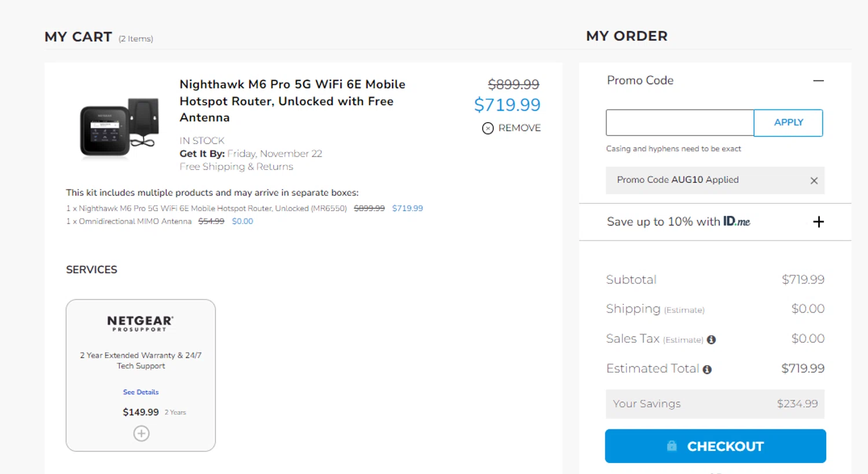Screen dimensions: 868x474
Task: Click the 'Your Savings' $234.99 row
Action: 715,404
